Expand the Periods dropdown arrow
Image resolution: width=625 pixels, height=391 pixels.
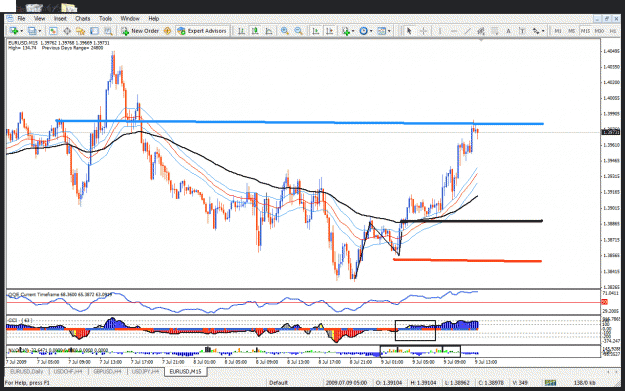click(x=371, y=31)
